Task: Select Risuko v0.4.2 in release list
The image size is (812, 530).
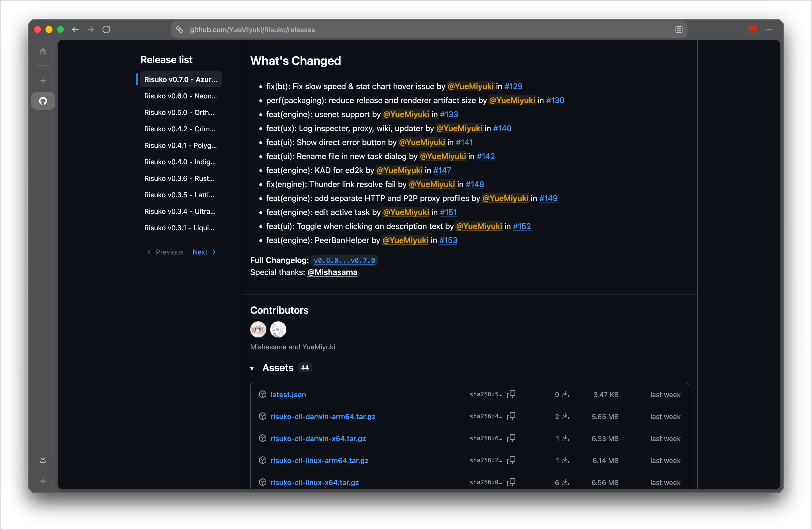Action: pyautogui.click(x=181, y=129)
